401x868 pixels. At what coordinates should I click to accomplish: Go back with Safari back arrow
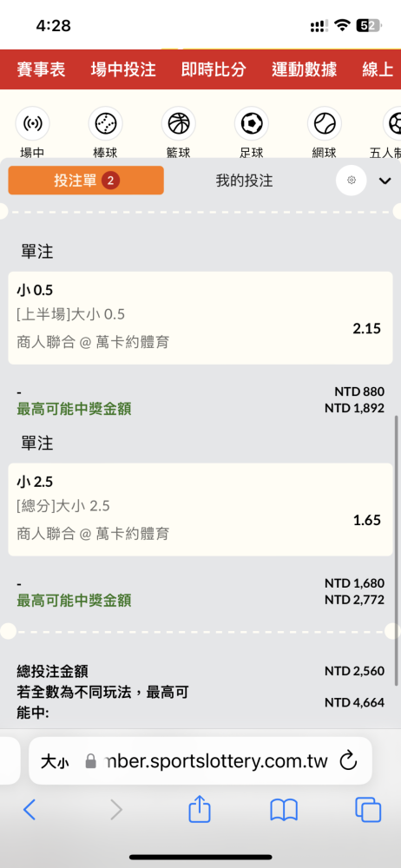tap(30, 811)
